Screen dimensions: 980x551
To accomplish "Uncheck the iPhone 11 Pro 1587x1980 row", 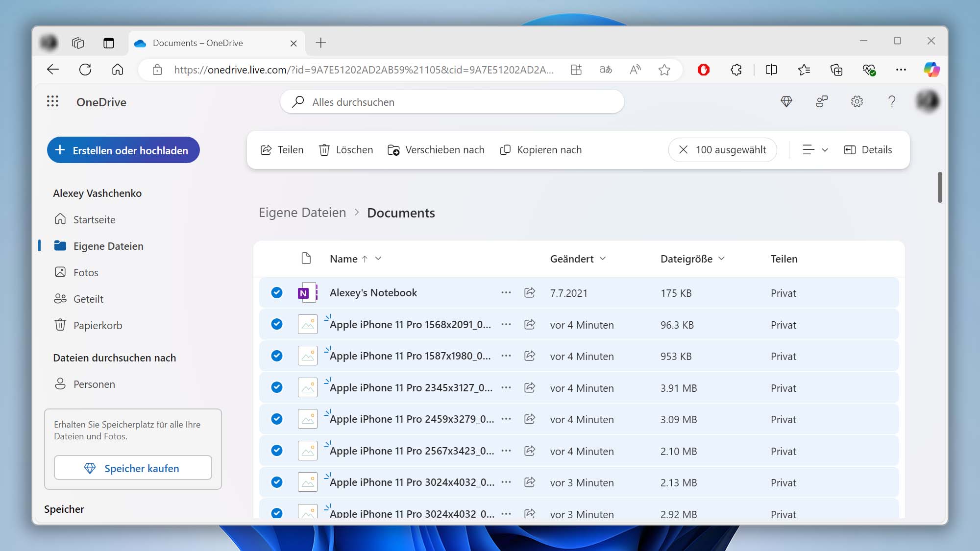I will point(277,356).
